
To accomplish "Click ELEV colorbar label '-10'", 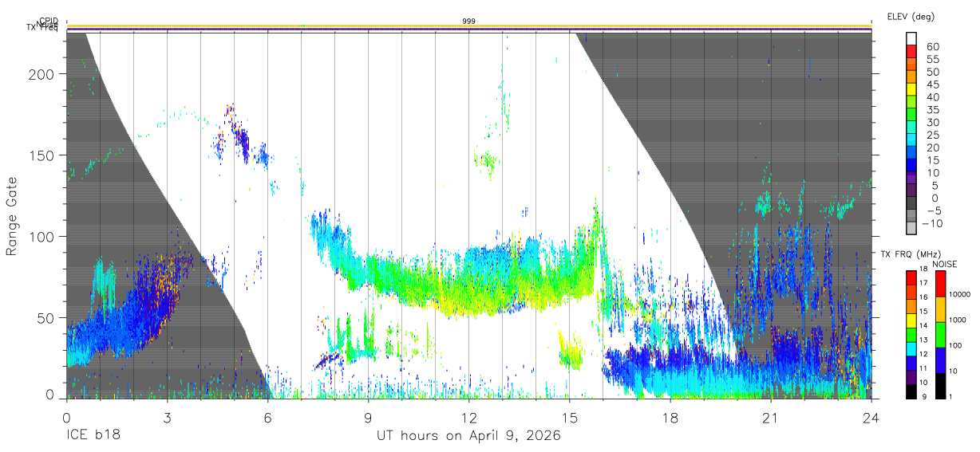I will (932, 223).
